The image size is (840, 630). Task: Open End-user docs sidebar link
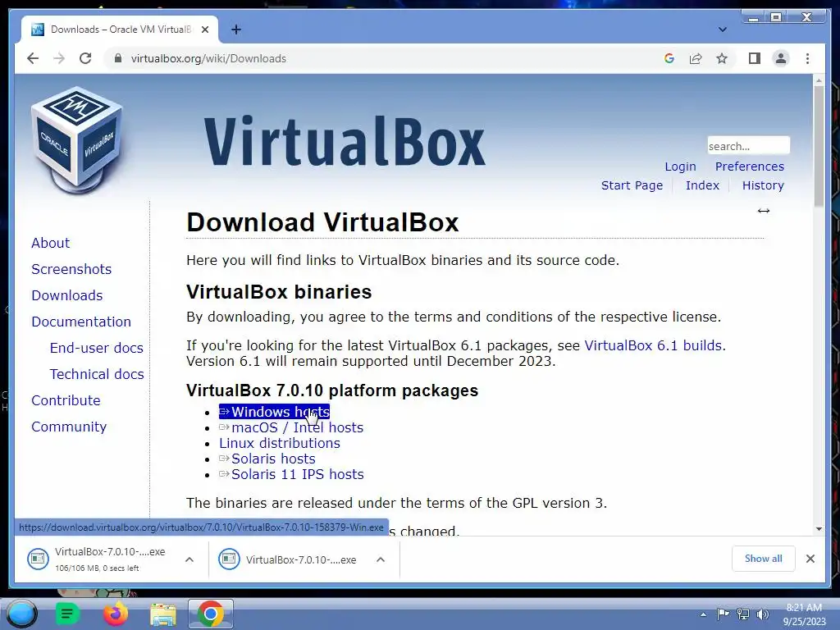click(x=97, y=348)
